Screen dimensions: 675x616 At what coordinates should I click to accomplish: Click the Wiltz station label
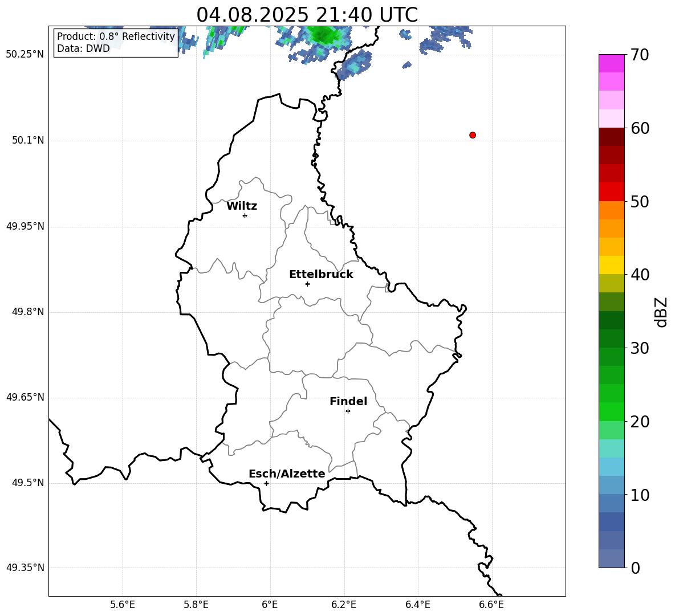click(x=242, y=206)
